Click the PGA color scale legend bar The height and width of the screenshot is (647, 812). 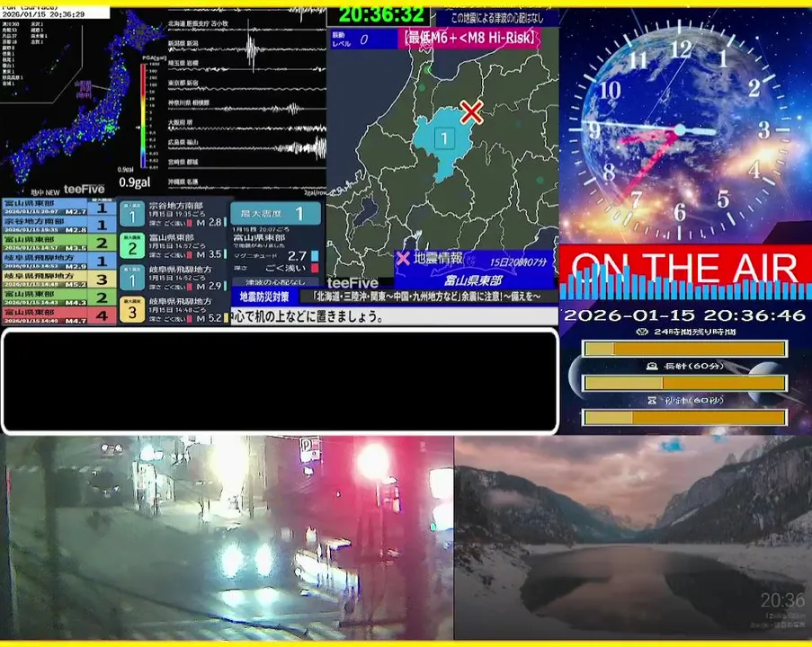point(143,115)
